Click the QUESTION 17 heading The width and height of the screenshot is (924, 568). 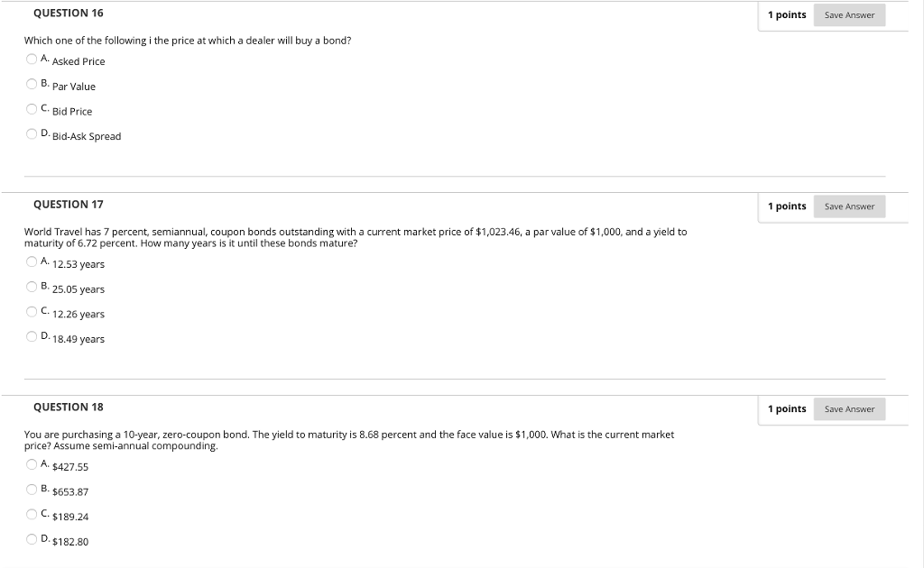pyautogui.click(x=68, y=205)
